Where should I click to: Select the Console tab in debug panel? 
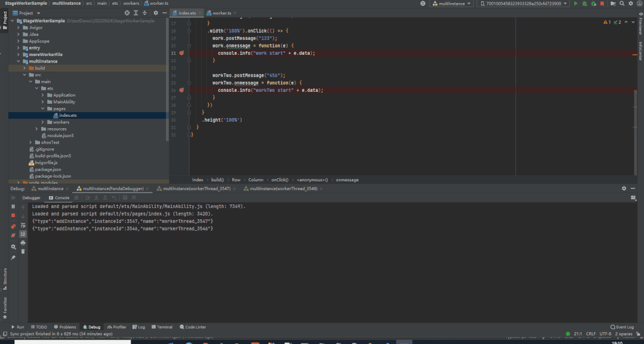pyautogui.click(x=59, y=198)
